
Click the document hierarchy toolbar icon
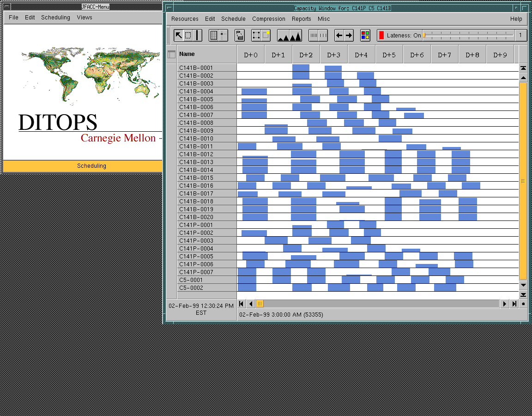(240, 35)
